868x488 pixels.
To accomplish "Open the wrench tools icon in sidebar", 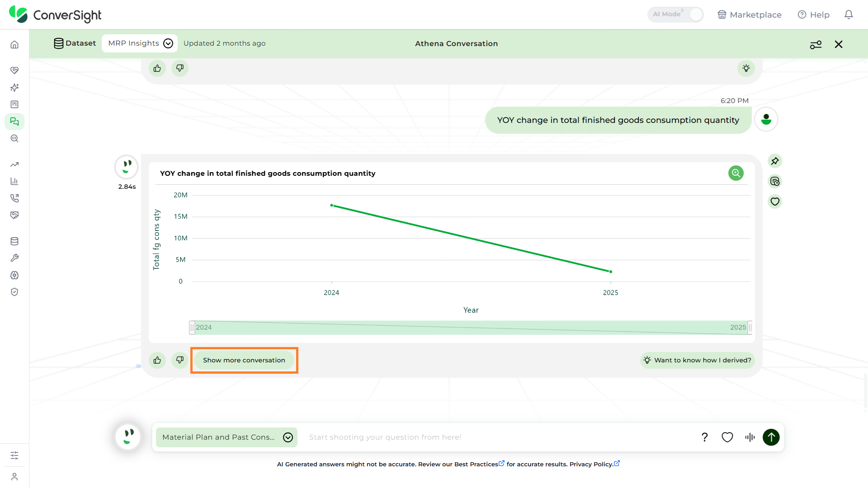I will coord(14,258).
